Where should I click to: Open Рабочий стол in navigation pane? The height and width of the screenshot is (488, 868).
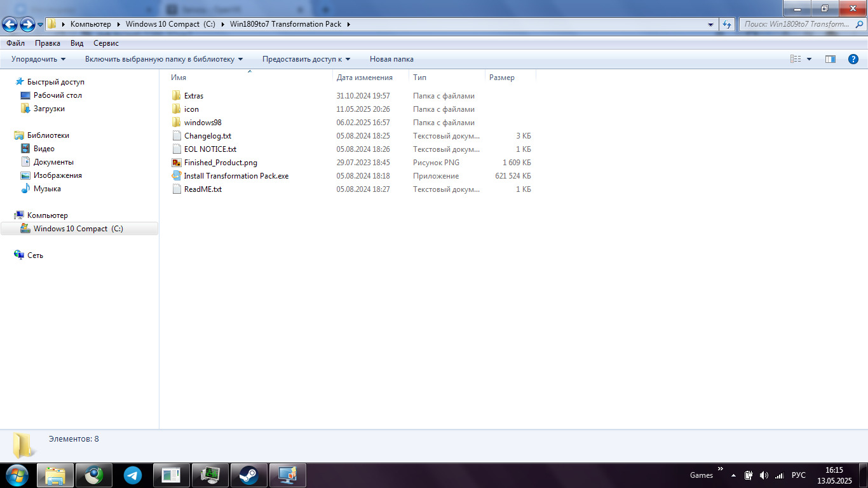(57, 95)
